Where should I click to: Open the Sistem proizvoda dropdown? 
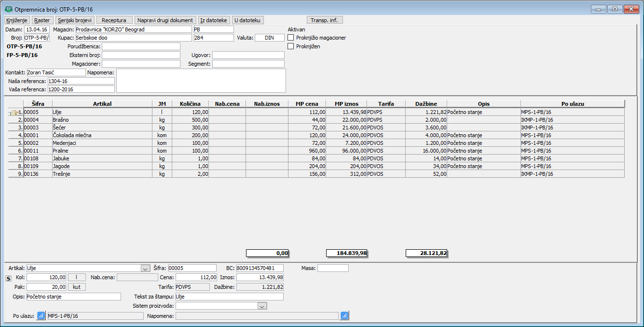262,306
